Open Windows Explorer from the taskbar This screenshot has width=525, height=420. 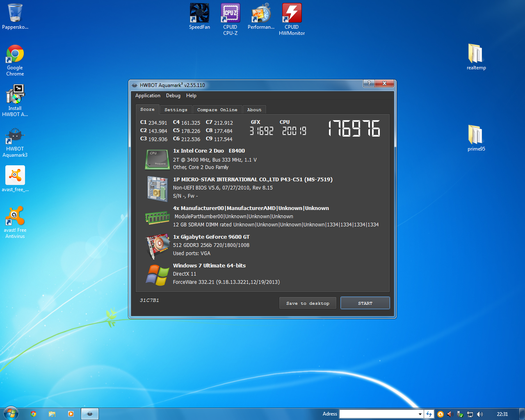[52, 414]
